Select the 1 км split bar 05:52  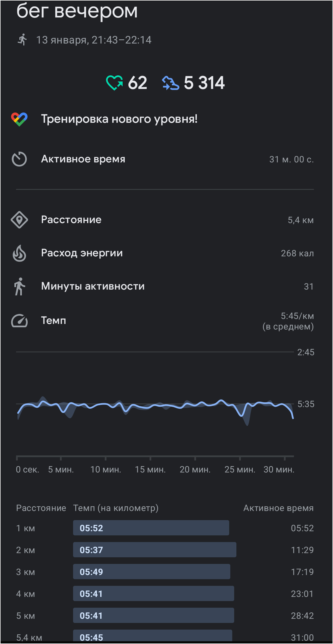(151, 528)
